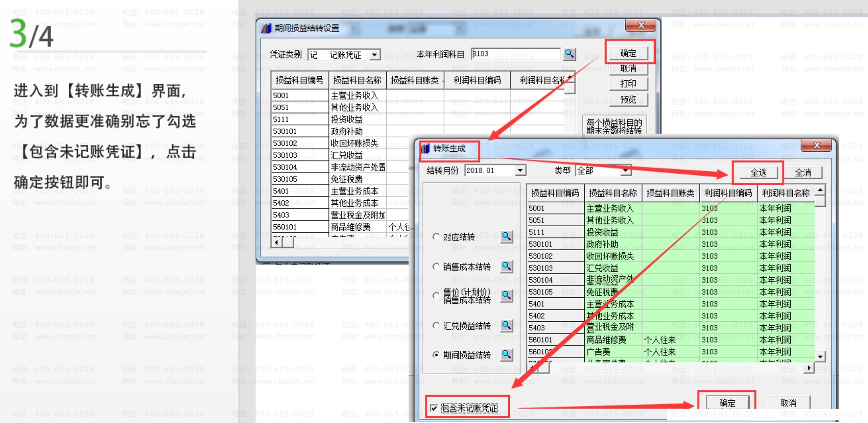This screenshot has width=868, height=423.
Task: Click scroll-up arrow of 转账生成 table
Action: click(x=820, y=190)
